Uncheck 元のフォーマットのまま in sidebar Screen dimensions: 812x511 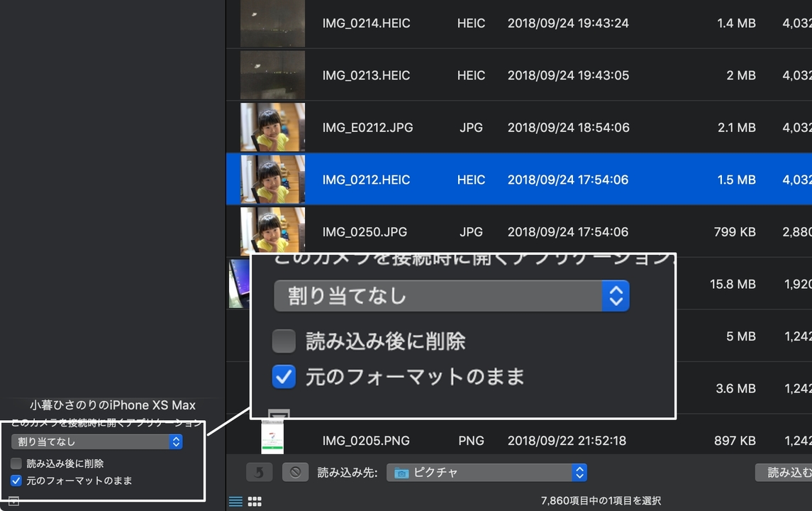coord(16,480)
